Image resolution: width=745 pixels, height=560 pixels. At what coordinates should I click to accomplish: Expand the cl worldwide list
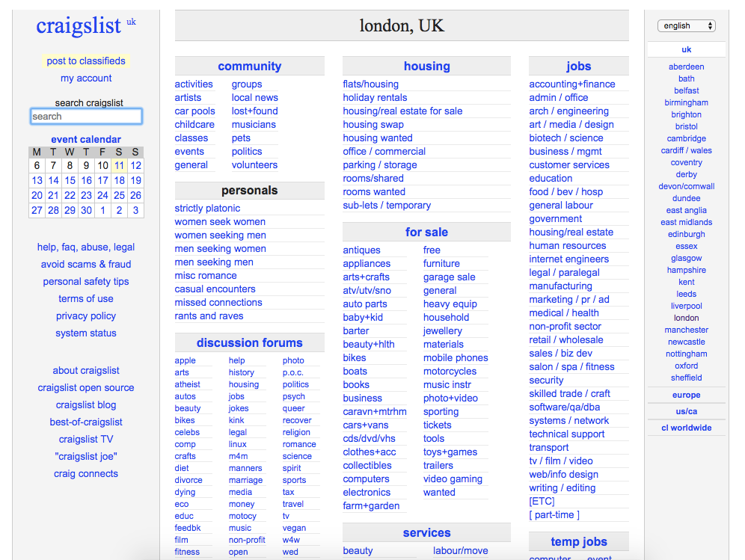[x=686, y=428]
